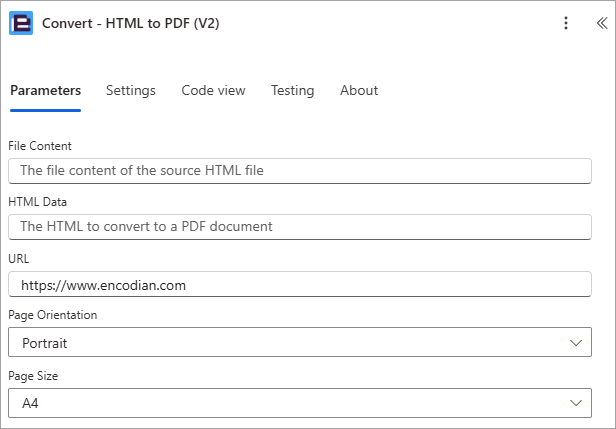This screenshot has height=429, width=616.
Task: Click the URL field label
Action: [x=19, y=258]
